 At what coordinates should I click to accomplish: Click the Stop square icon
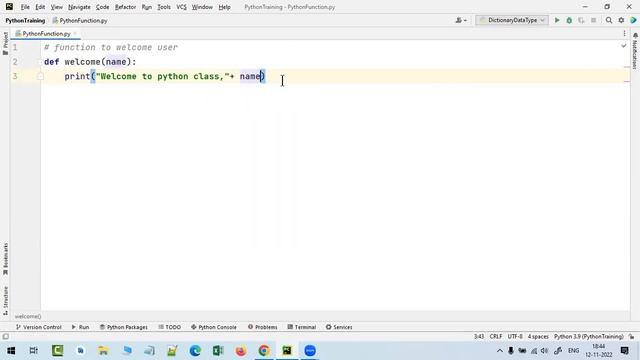(x=593, y=20)
